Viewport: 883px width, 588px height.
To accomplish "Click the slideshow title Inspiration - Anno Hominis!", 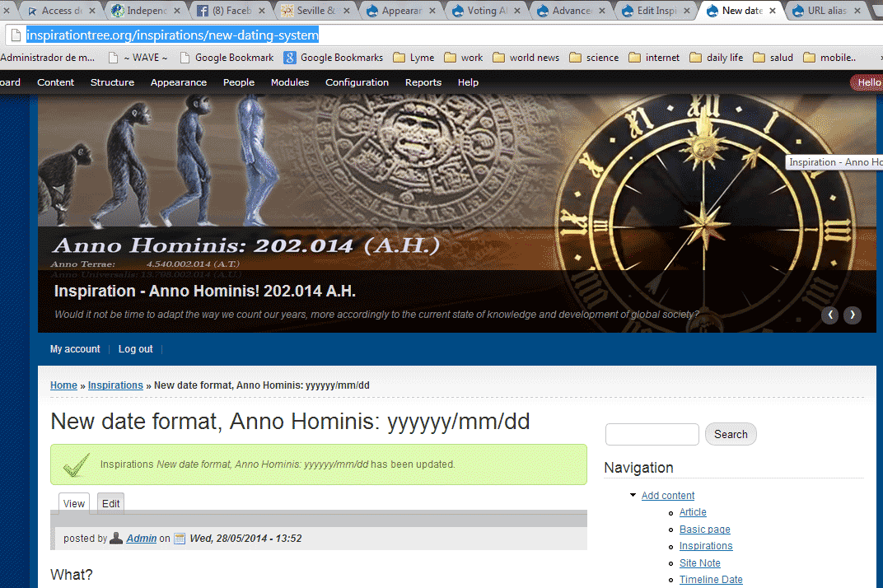I will tap(204, 292).
